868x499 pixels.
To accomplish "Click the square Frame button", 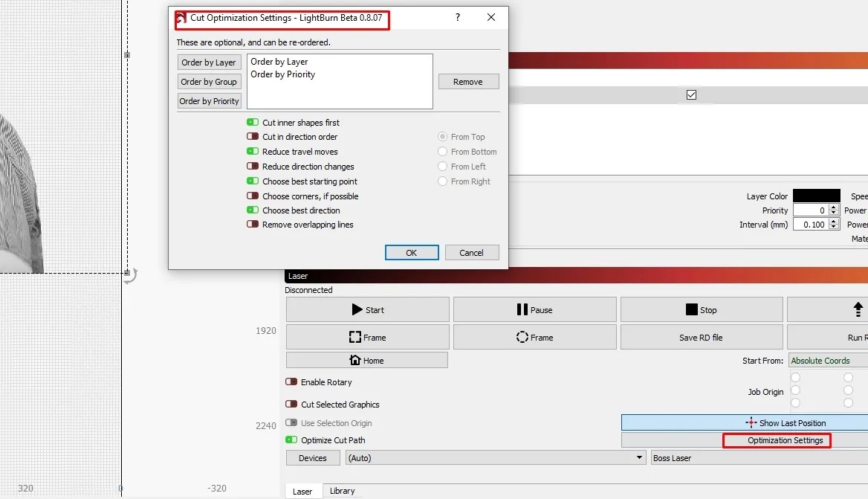I will (x=368, y=338).
